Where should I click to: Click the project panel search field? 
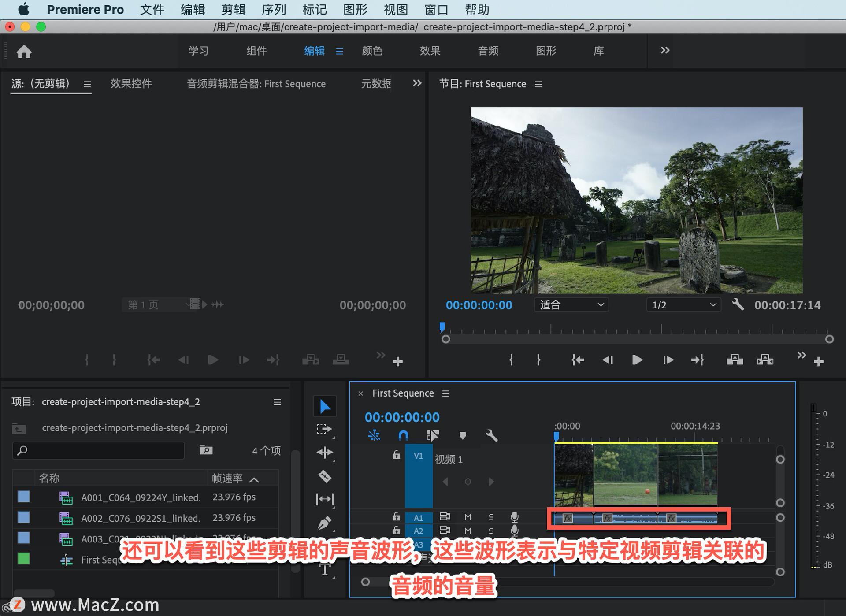99,450
